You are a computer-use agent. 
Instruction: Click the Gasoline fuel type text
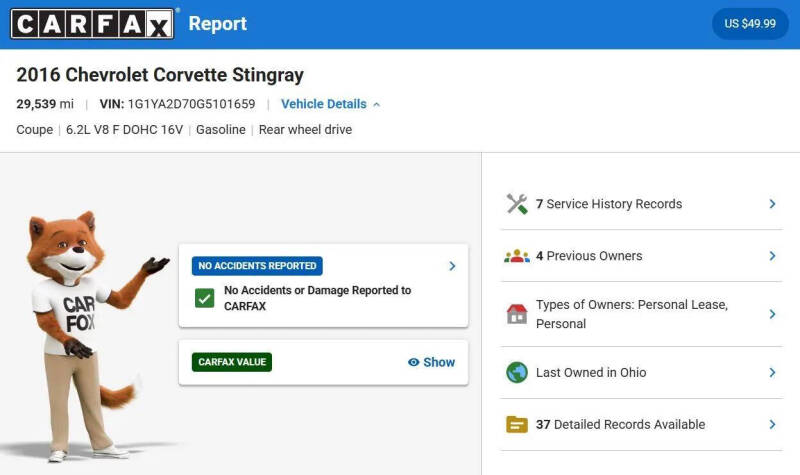coord(221,130)
